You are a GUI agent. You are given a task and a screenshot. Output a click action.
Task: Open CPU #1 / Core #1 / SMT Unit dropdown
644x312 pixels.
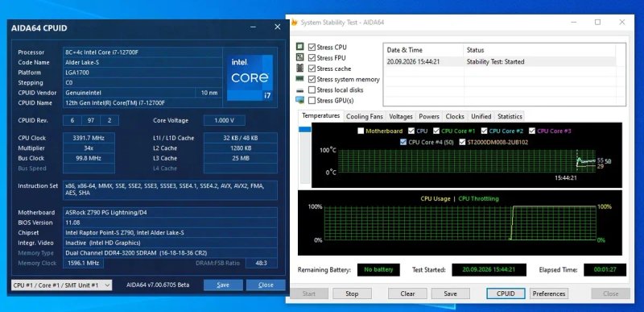61,285
